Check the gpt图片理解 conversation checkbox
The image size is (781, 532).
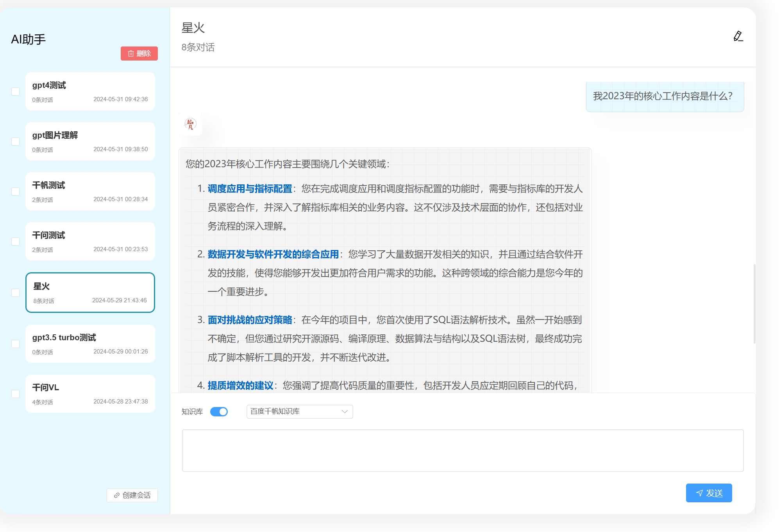point(16,141)
